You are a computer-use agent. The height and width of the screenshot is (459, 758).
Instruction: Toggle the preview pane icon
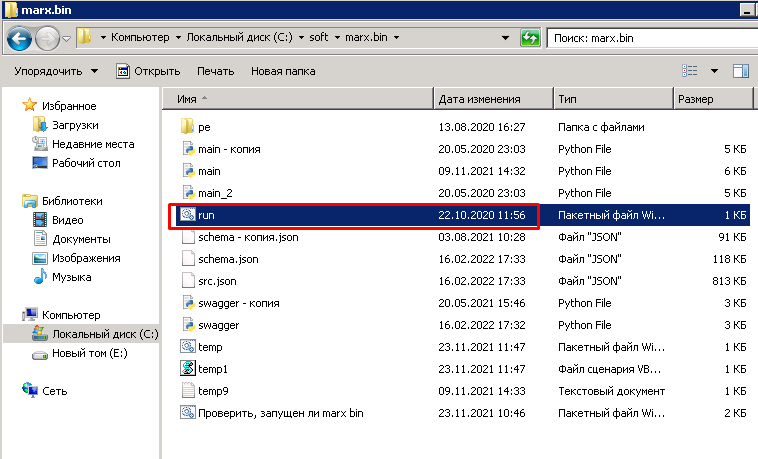pyautogui.click(x=741, y=71)
